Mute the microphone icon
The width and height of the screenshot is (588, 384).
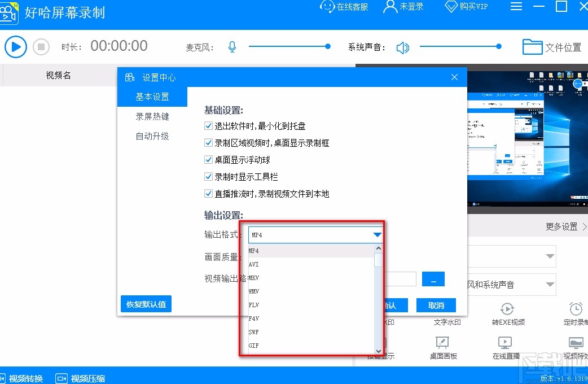pyautogui.click(x=232, y=47)
